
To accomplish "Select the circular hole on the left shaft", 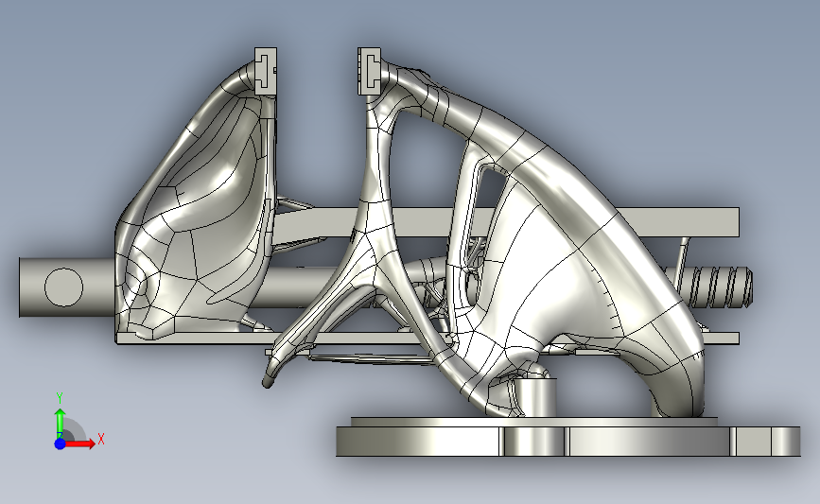I will (63, 287).
